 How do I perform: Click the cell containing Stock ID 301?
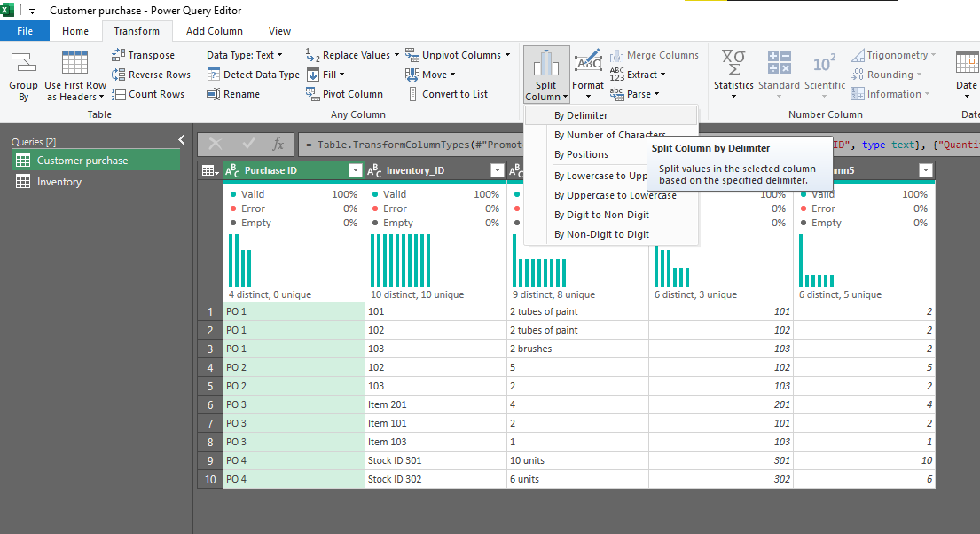point(435,460)
